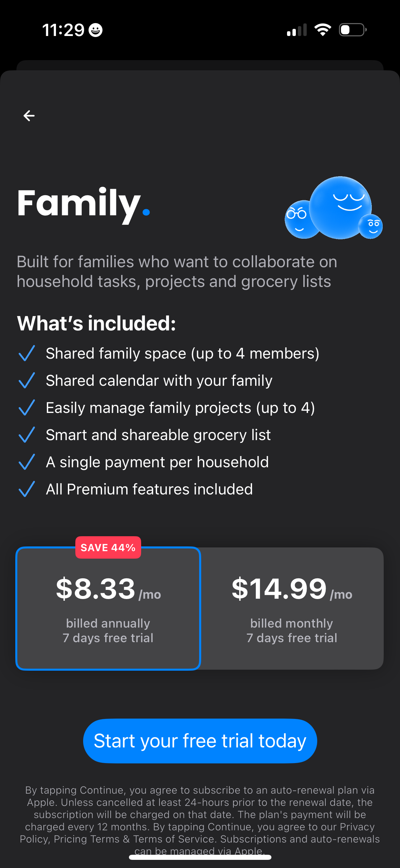Screen dimensions: 400x868
Task: Tap checkmark beside family projects feature
Action: [27, 408]
